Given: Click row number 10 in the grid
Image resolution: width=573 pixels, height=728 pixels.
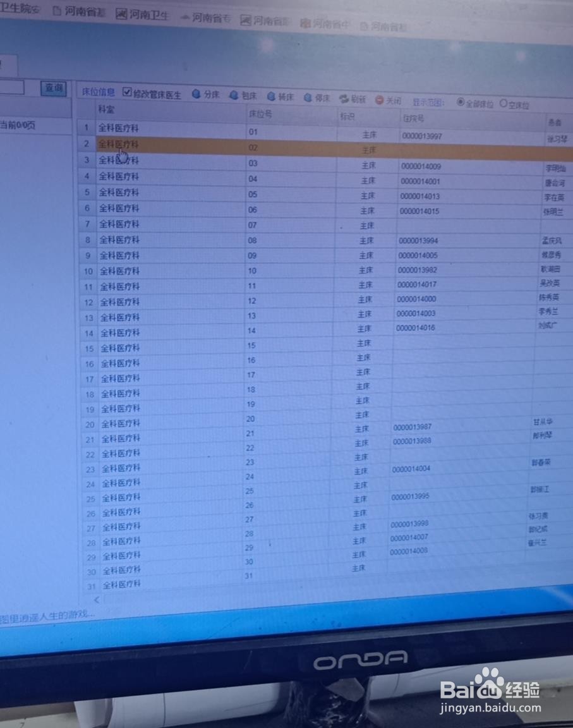Looking at the screenshot, I should coord(88,271).
